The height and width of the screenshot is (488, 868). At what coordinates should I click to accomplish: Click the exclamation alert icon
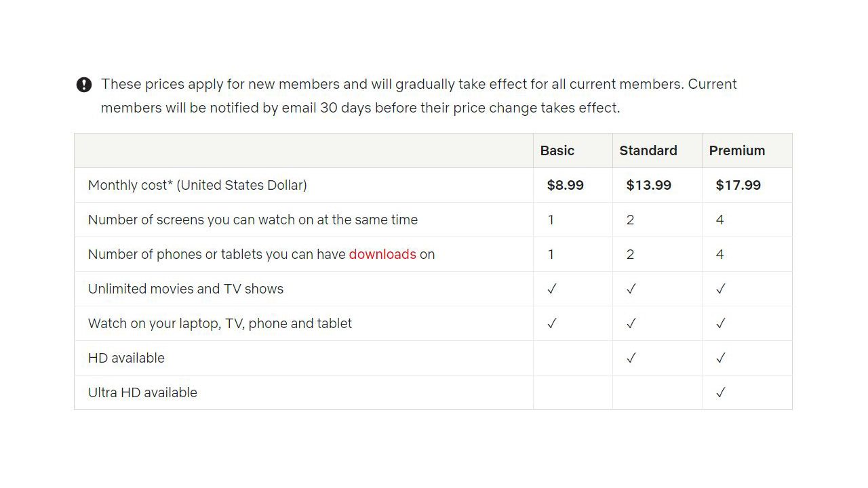tap(83, 85)
